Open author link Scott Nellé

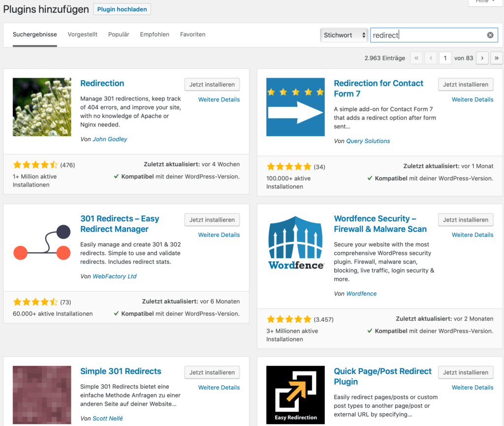(x=108, y=418)
